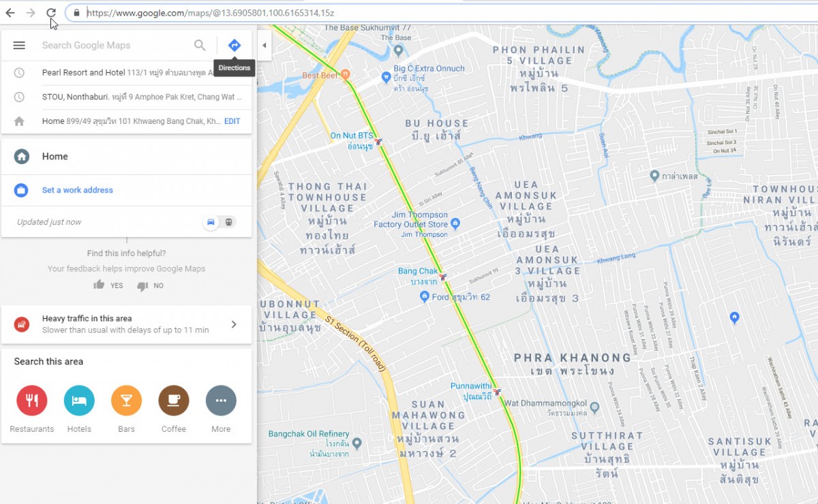The image size is (818, 504).
Task: Open More search categories
Action: click(x=221, y=400)
